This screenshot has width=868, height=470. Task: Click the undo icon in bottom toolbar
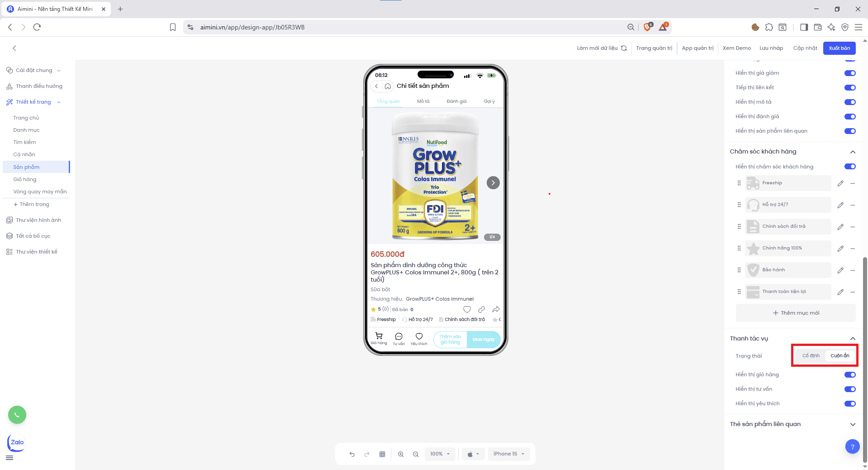[352, 454]
